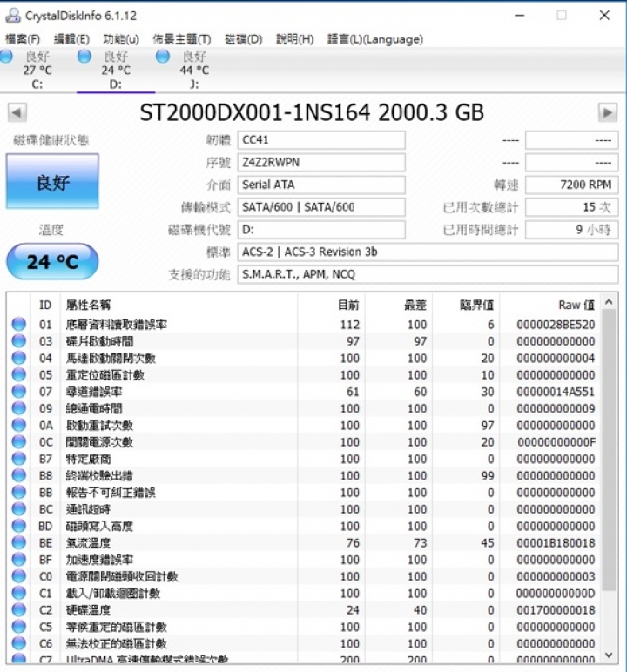Click the scrollbar down arrow in attribute list
The height and width of the screenshot is (672, 627).
point(609,655)
